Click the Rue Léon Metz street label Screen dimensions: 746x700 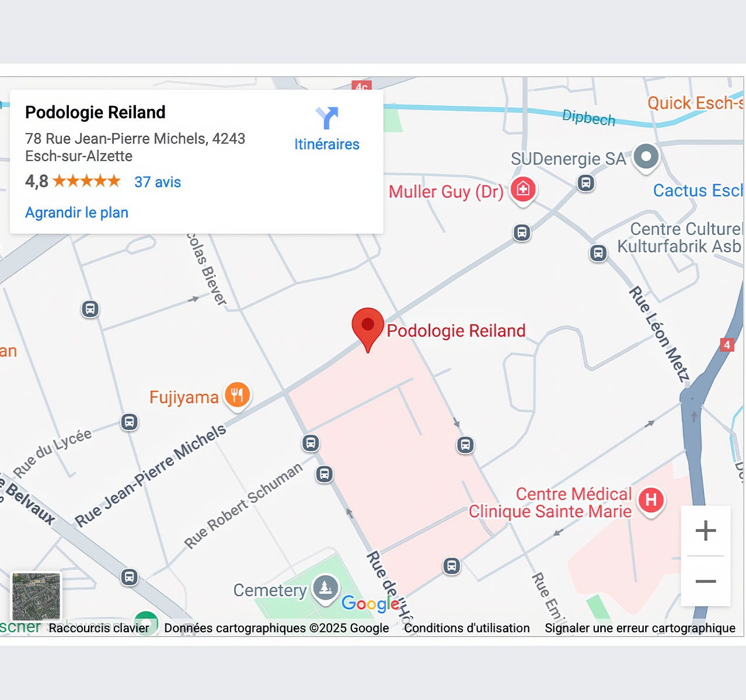coord(659,334)
